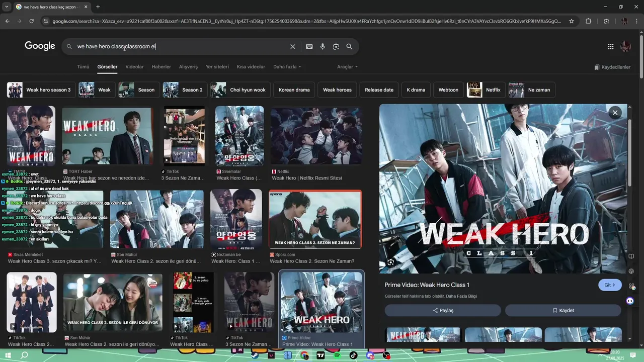Open the Windows Start menu
The width and height of the screenshot is (644, 362).
coord(8,355)
